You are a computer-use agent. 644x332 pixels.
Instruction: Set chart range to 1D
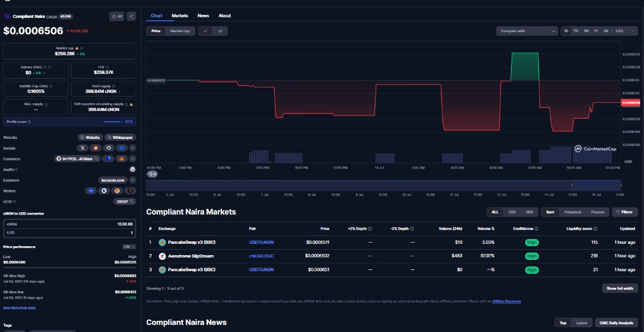tap(566, 31)
